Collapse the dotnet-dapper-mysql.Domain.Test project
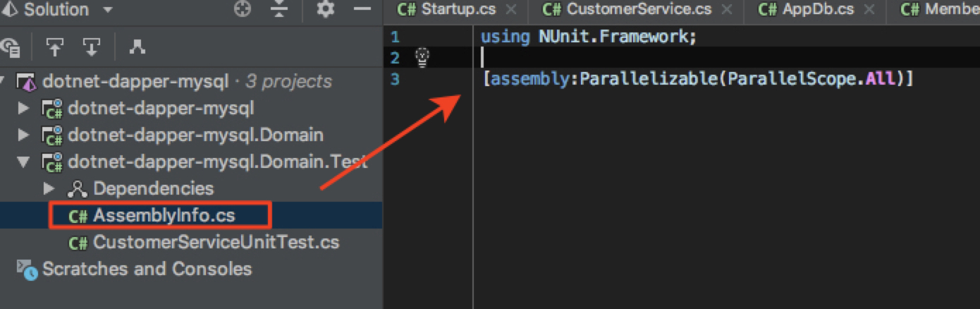The image size is (980, 309). point(24,162)
